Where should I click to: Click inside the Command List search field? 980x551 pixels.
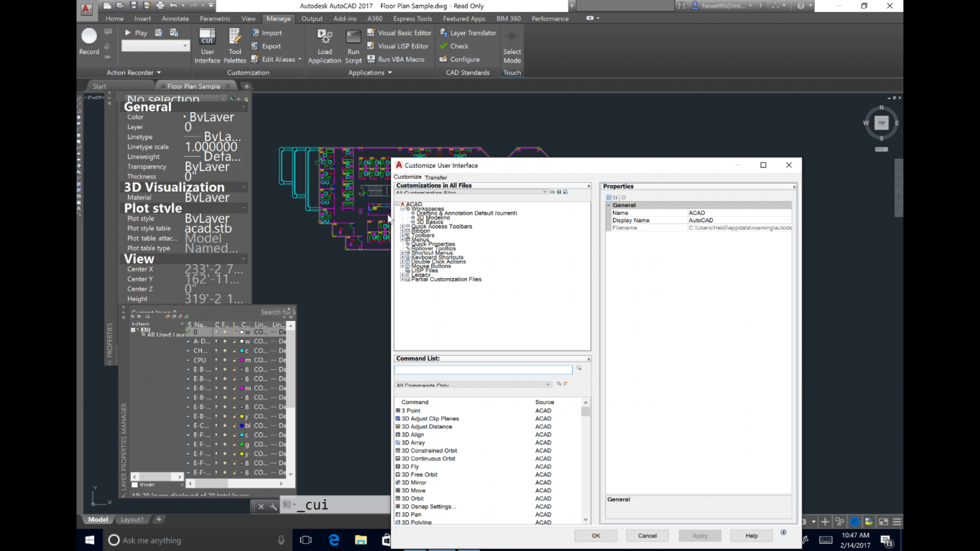coord(483,369)
